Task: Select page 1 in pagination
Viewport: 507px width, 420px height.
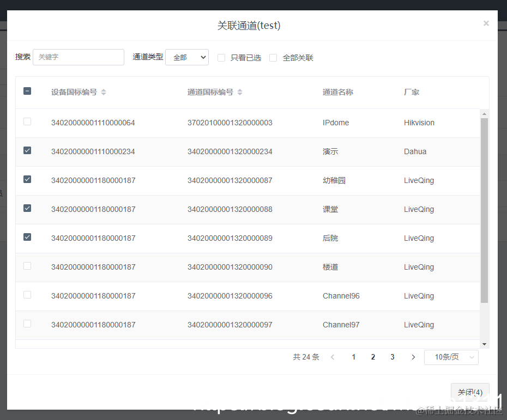Action: pyautogui.click(x=354, y=357)
